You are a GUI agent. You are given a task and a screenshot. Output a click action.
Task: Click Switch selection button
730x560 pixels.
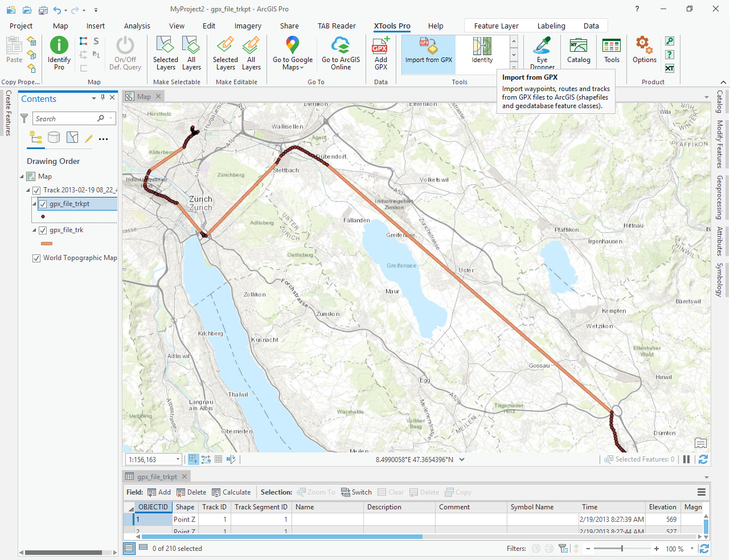point(356,492)
